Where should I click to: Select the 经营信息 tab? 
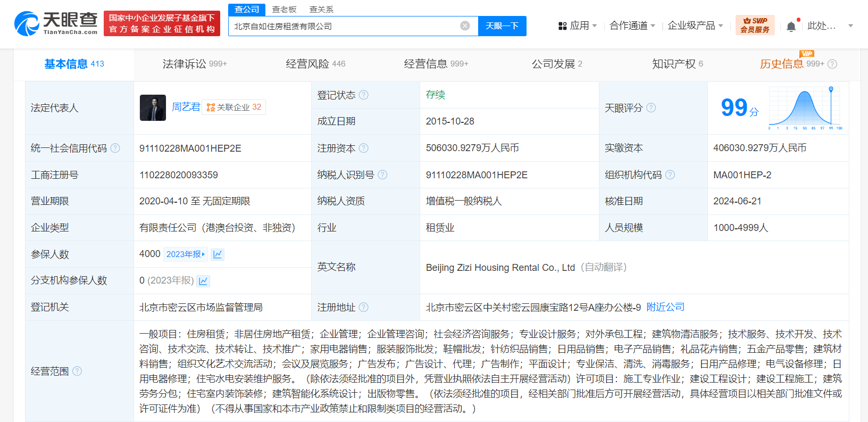[x=436, y=64]
